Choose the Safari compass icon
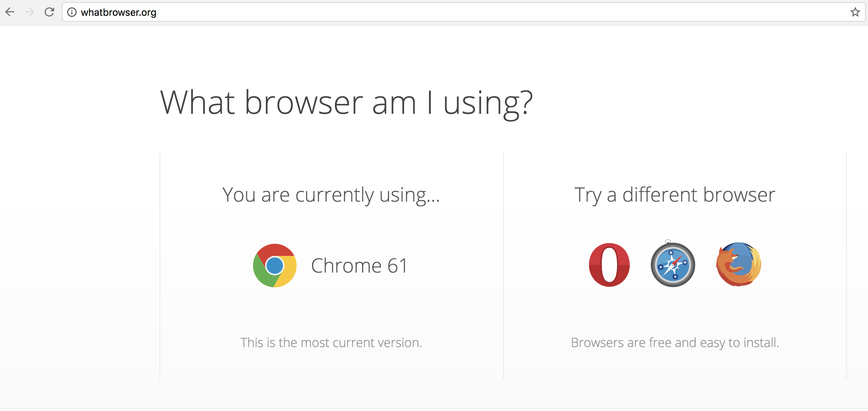 [x=673, y=264]
